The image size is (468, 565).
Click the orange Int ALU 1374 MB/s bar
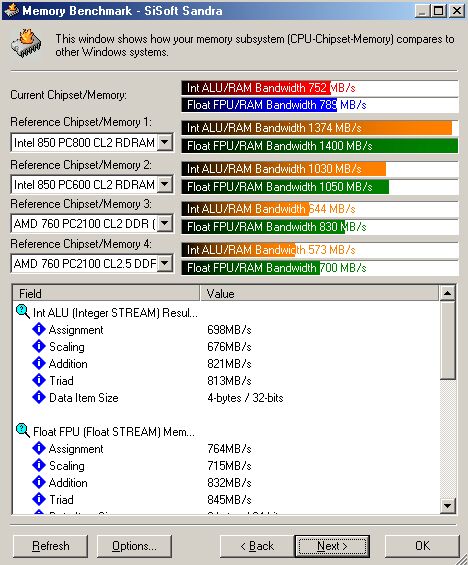coord(317,128)
